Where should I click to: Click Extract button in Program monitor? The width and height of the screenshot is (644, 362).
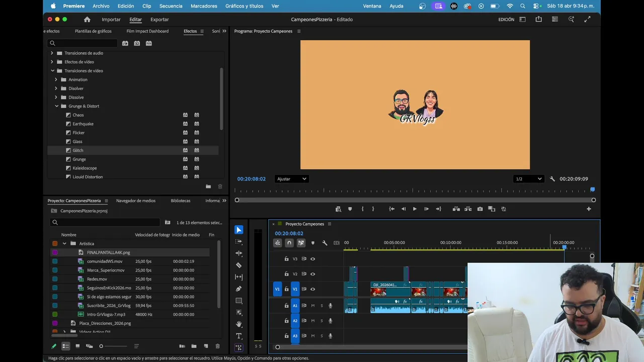click(468, 209)
